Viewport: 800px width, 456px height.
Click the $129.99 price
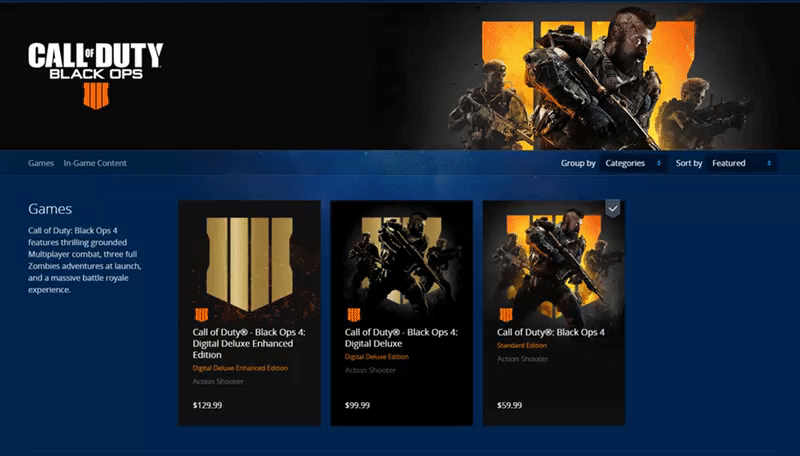coord(207,406)
